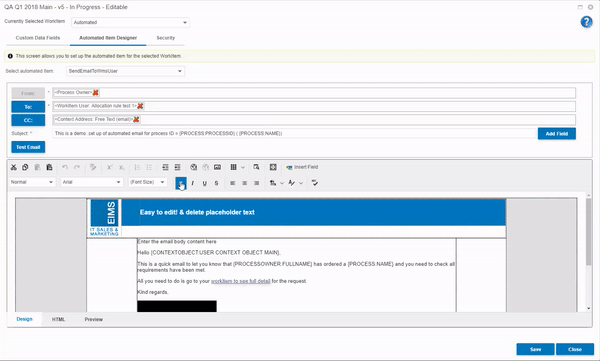Align text left
This screenshot has width=600, height=361.
pyautogui.click(x=232, y=183)
